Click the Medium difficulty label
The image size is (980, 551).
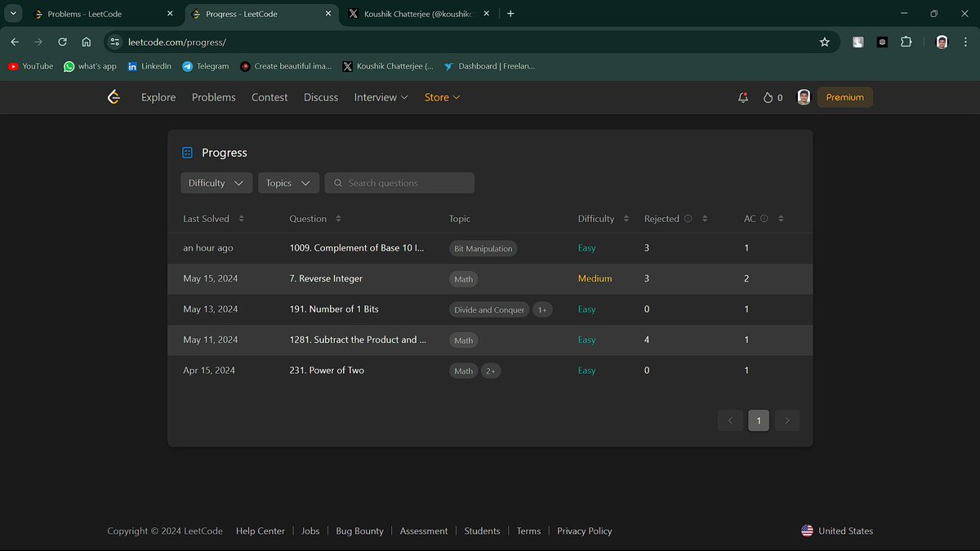tap(595, 278)
